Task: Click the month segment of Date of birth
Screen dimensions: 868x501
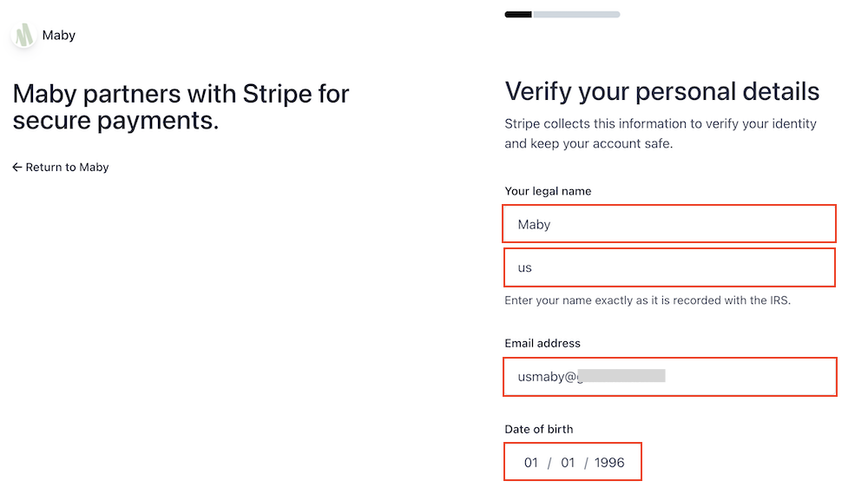Action: point(531,462)
